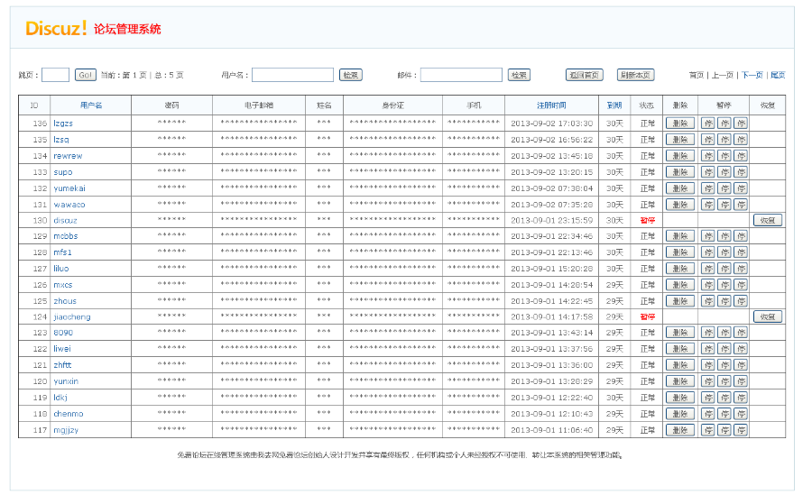Open user yumekai
812x504 pixels.
69,188
